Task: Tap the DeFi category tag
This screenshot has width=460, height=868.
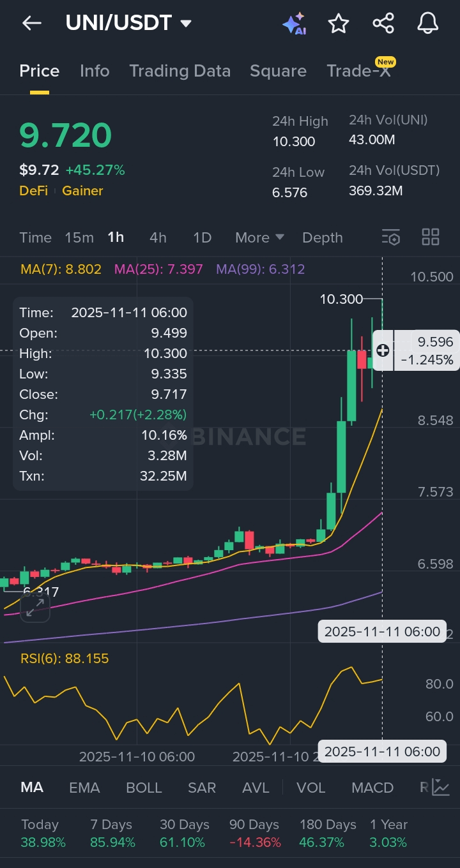Action: [33, 191]
